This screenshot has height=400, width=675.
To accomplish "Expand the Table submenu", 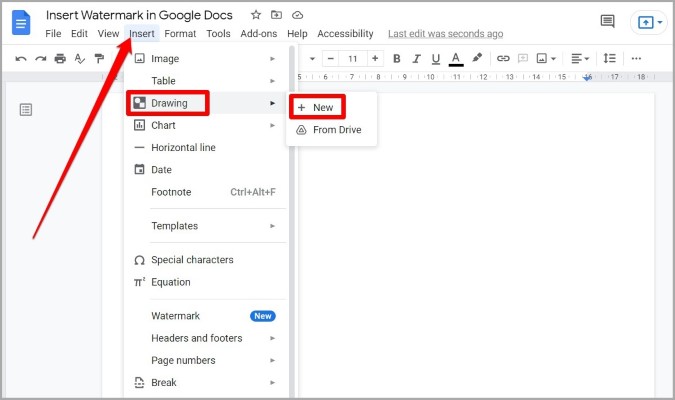I will pyautogui.click(x=206, y=81).
